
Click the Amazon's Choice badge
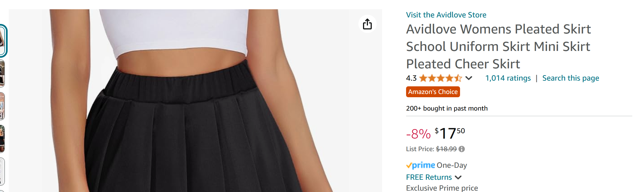(433, 92)
